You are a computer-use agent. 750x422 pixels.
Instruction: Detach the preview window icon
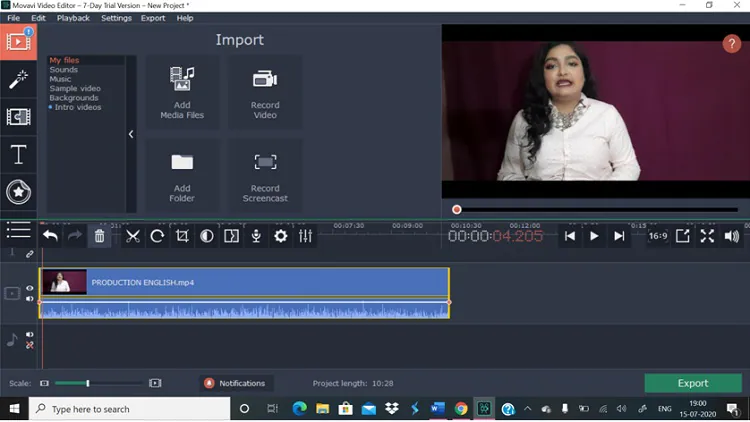[683, 236]
